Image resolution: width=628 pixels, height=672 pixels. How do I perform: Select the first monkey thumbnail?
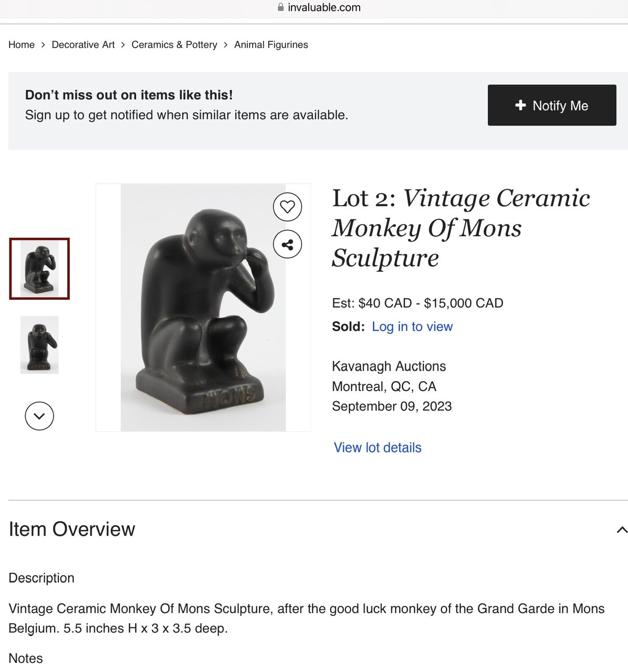(39, 269)
